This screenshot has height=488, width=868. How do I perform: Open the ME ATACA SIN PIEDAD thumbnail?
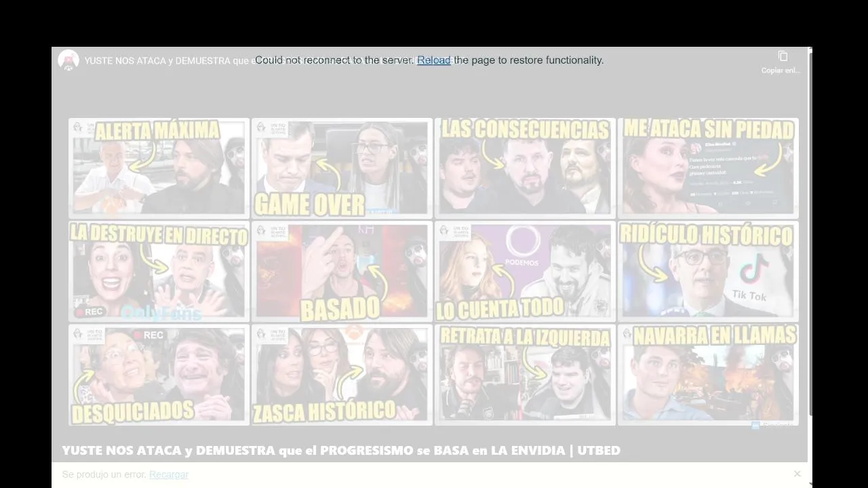click(708, 168)
